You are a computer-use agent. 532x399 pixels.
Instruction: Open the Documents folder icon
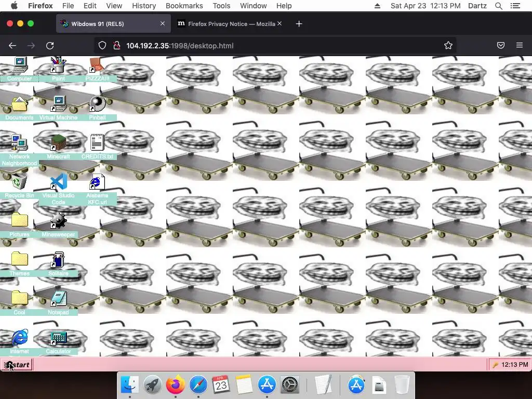pos(20,104)
